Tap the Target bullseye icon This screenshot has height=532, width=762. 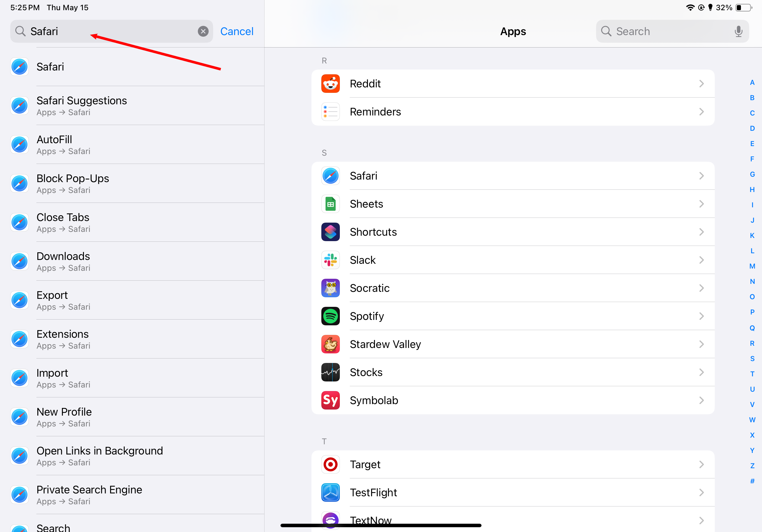coord(330,464)
